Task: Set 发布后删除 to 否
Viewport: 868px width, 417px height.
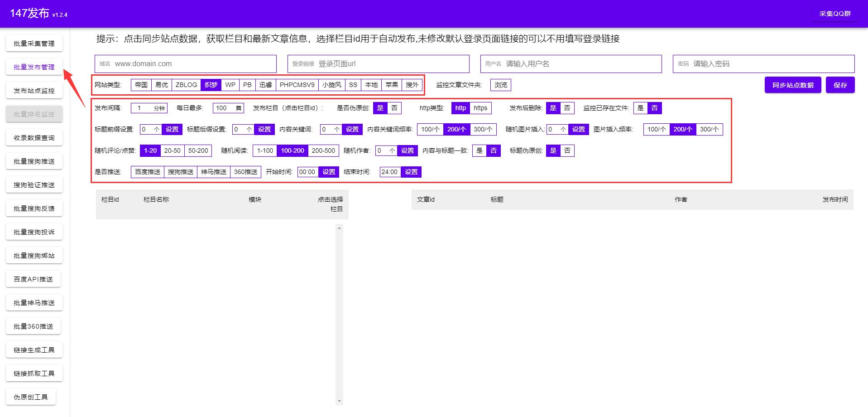Action: tap(567, 108)
